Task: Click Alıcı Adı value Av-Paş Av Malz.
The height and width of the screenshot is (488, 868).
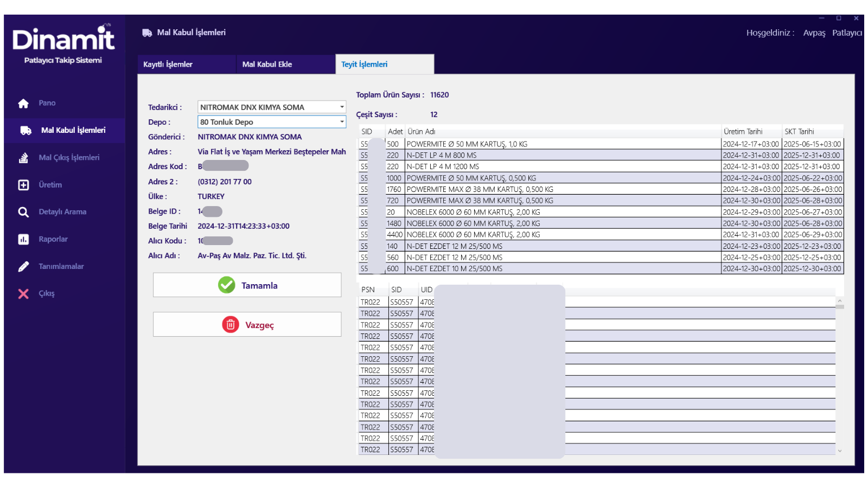Action: [252, 256]
